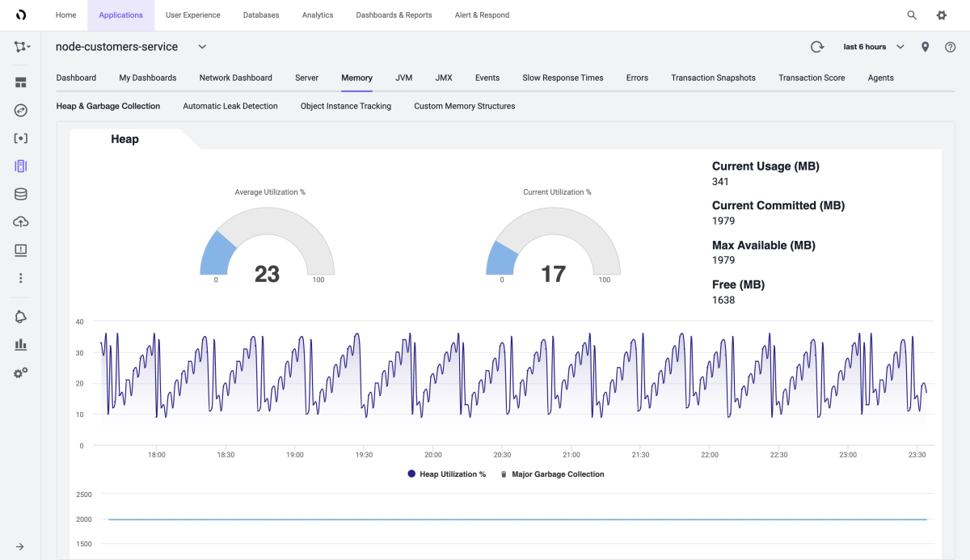Click the cloud upload icon in sidebar
This screenshot has height=560, width=970.
pos(21,222)
